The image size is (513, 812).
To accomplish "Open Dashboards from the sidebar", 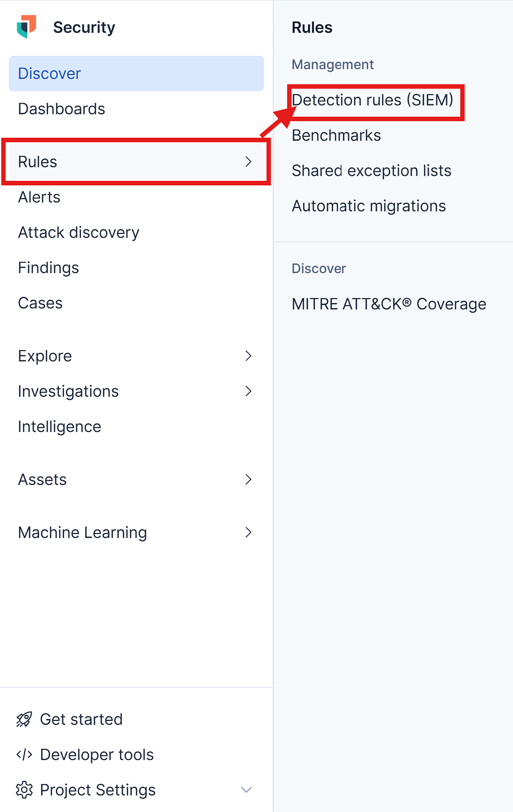I will click(62, 109).
